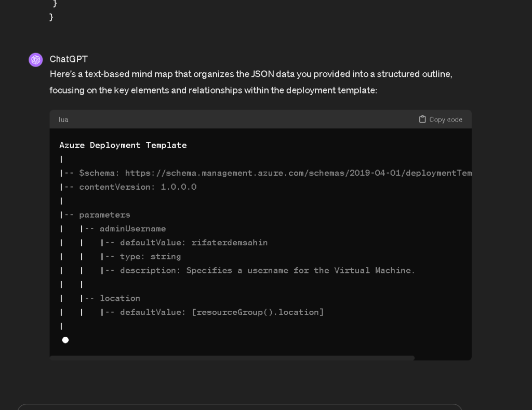Click the 'Azure Deployment Template' heading line
Image resolution: width=532 pixels, height=410 pixels.
(123, 146)
